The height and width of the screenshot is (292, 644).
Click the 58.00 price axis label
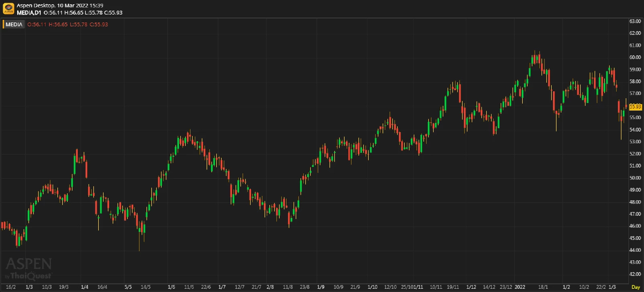pyautogui.click(x=635, y=82)
